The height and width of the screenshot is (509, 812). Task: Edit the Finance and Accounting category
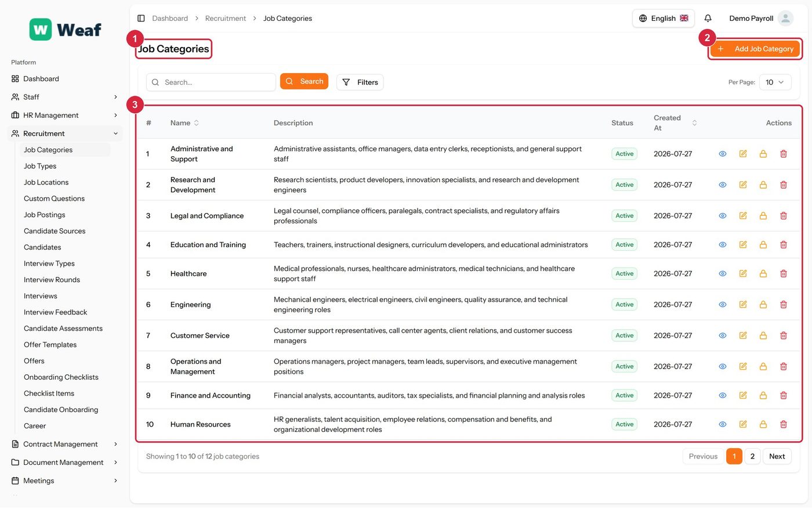click(x=743, y=396)
